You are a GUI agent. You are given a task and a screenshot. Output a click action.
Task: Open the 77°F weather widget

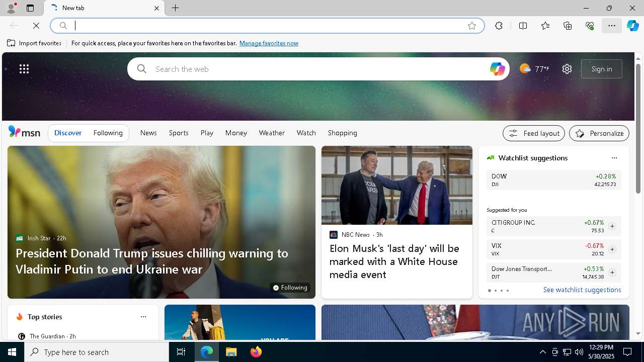(534, 69)
